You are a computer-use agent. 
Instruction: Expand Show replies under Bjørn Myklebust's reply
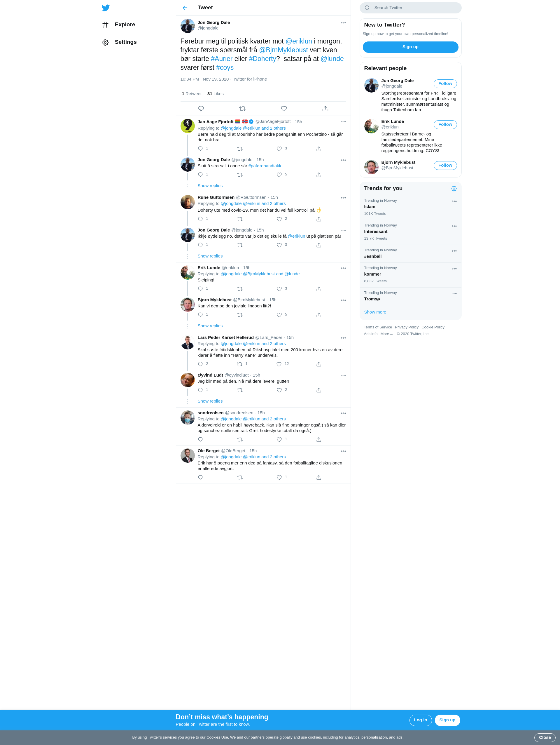click(x=210, y=326)
